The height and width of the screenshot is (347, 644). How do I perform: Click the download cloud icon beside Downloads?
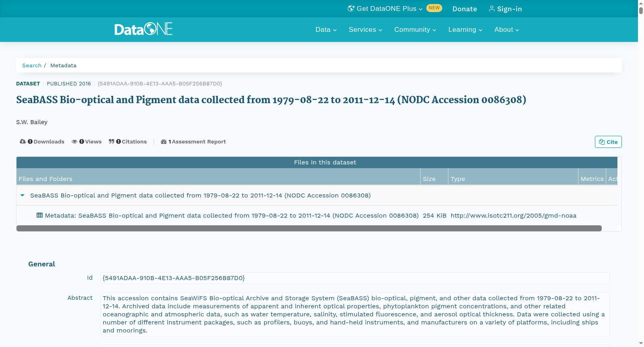(x=23, y=141)
